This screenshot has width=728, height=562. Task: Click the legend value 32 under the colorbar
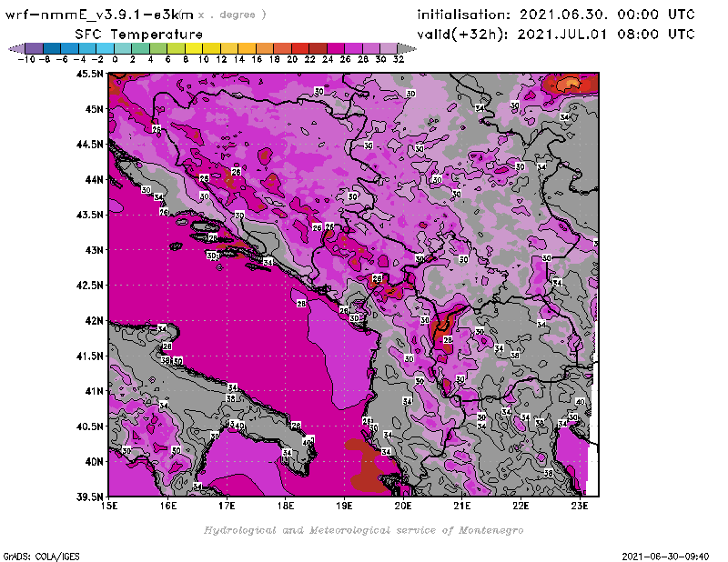[399, 59]
